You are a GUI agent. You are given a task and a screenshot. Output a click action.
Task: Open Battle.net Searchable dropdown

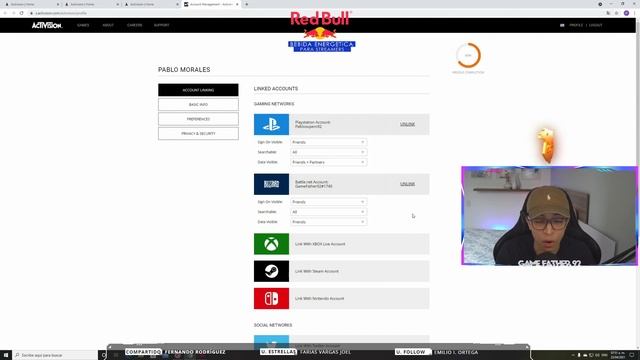pyautogui.click(x=329, y=212)
